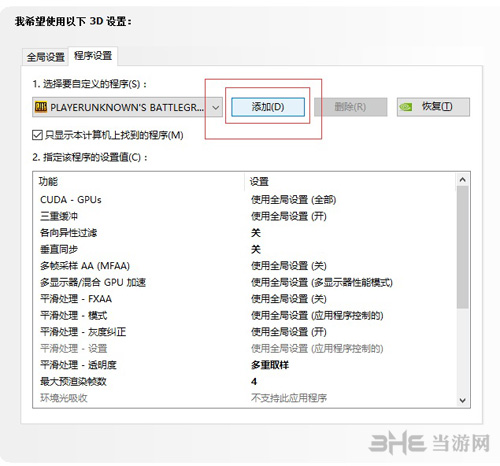Select the 程序设置 tab
500x466 pixels.
[93, 56]
